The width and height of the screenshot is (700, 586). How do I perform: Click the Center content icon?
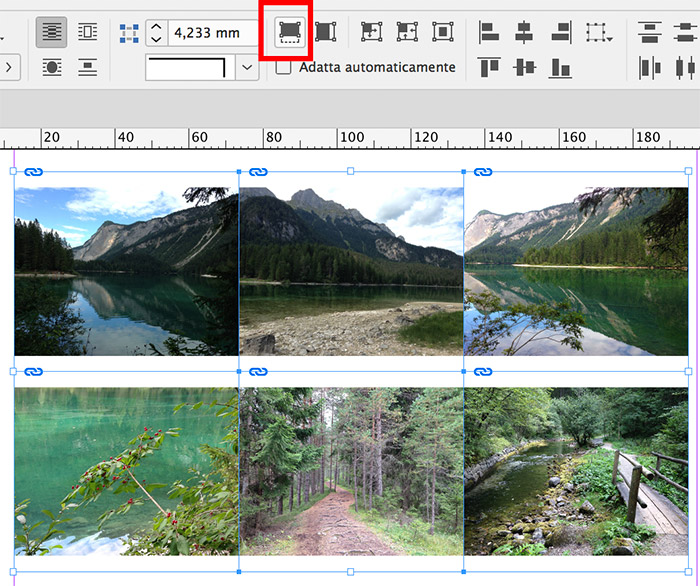(443, 32)
